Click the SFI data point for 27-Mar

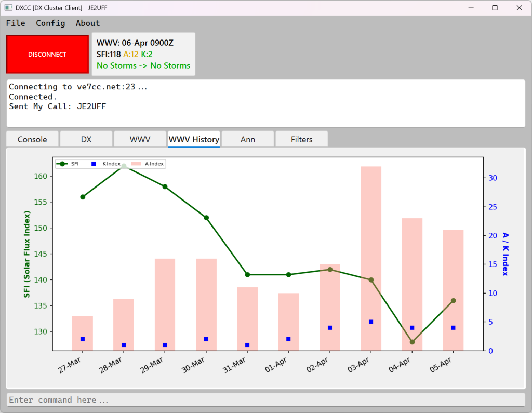[83, 197]
